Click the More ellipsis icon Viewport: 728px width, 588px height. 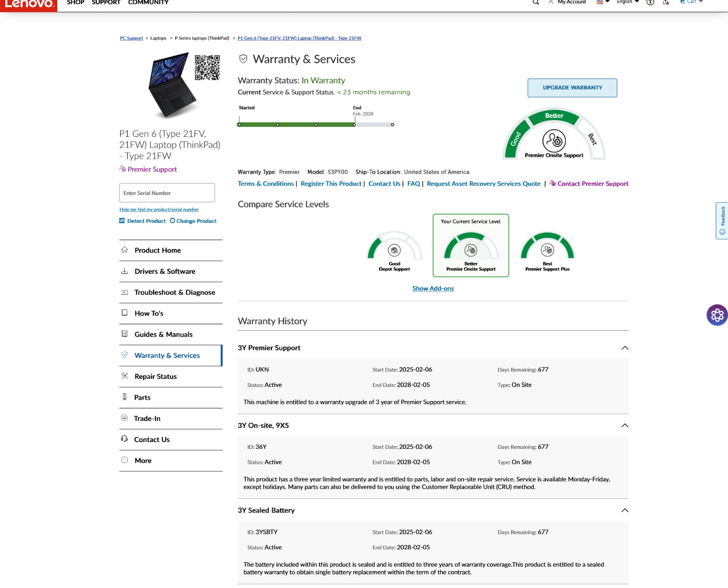click(x=124, y=460)
